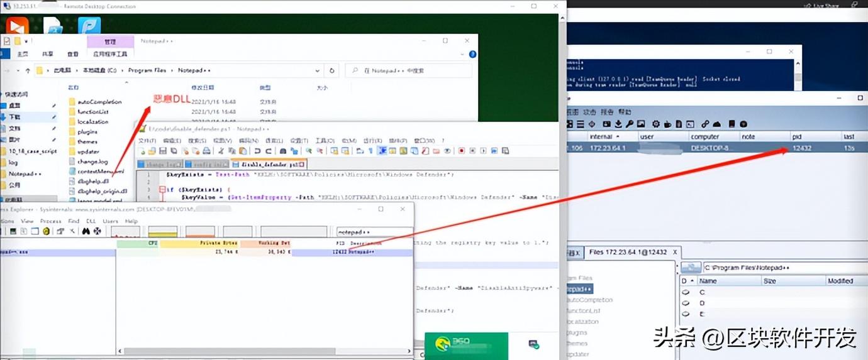Open recent locations dropdown beside Explorer up arrow
868x360 pixels.
coord(18,71)
